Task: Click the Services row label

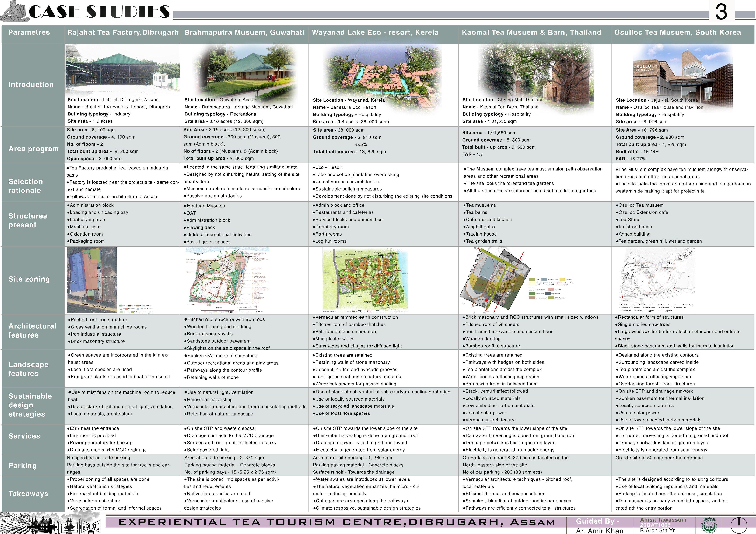Action: click(x=24, y=436)
